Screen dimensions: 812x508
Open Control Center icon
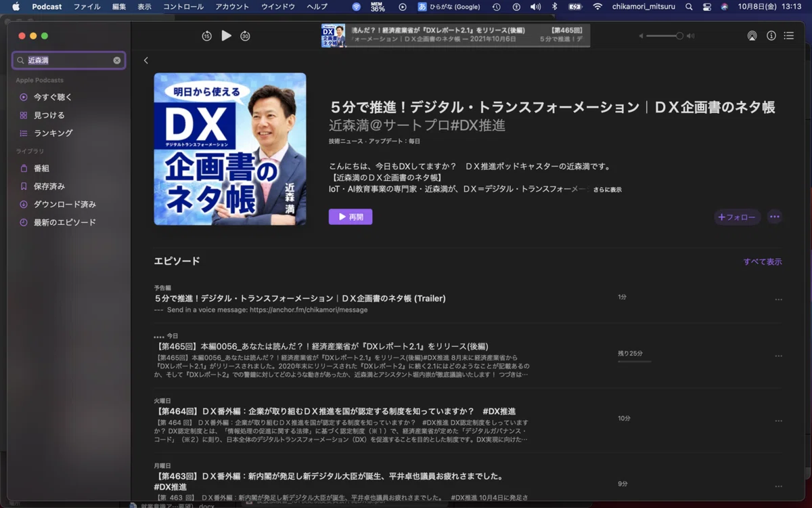(707, 7)
